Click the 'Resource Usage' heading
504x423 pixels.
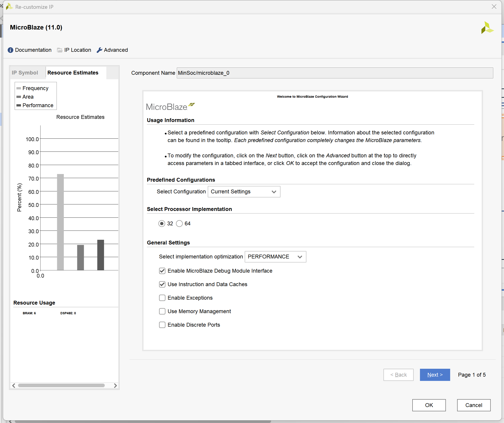[x=34, y=303]
